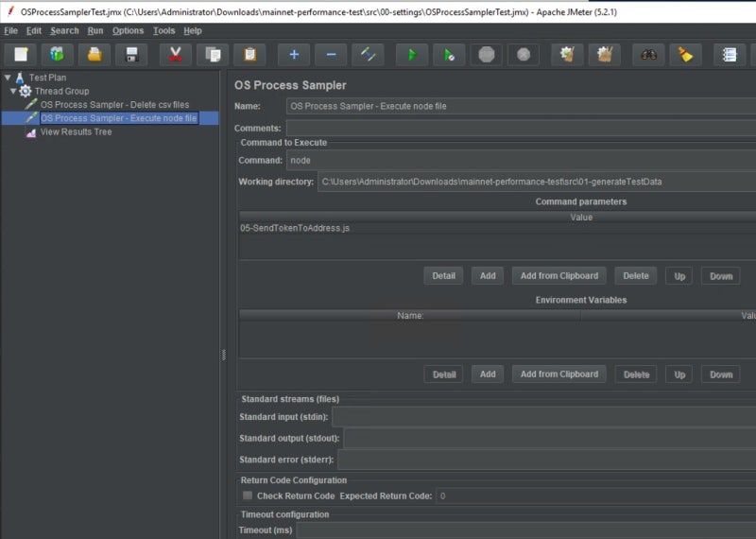Collapse the Test Plan tree node

point(8,78)
